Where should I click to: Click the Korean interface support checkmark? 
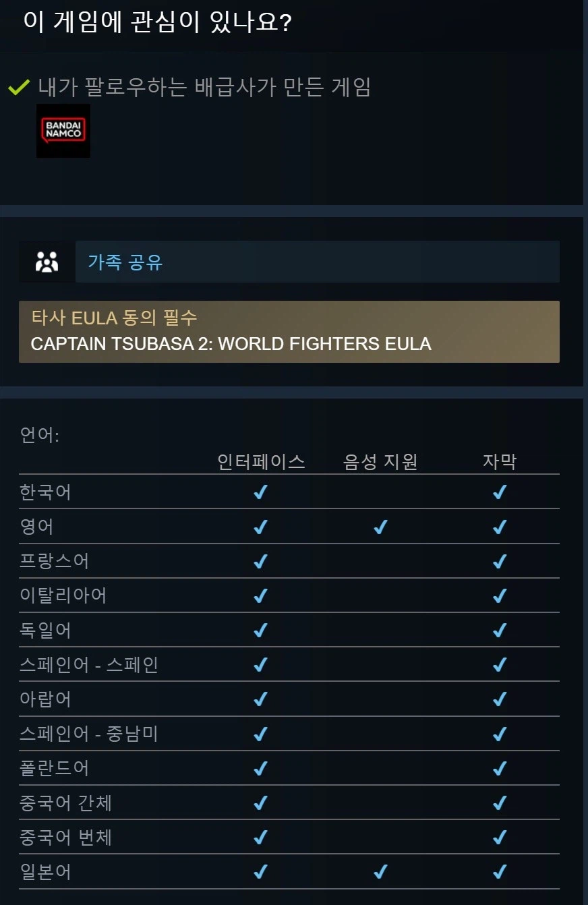260,492
